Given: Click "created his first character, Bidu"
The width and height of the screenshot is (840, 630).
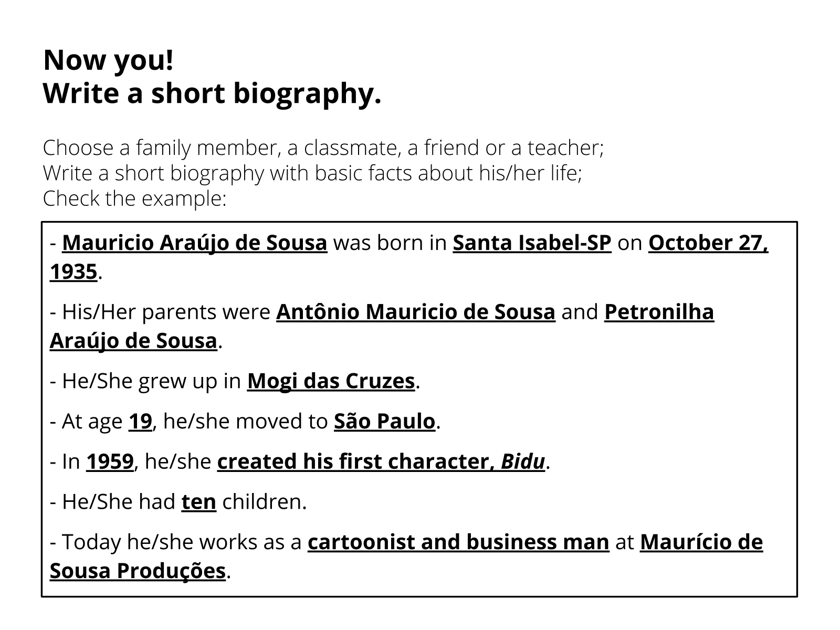Looking at the screenshot, I should coord(381,461).
